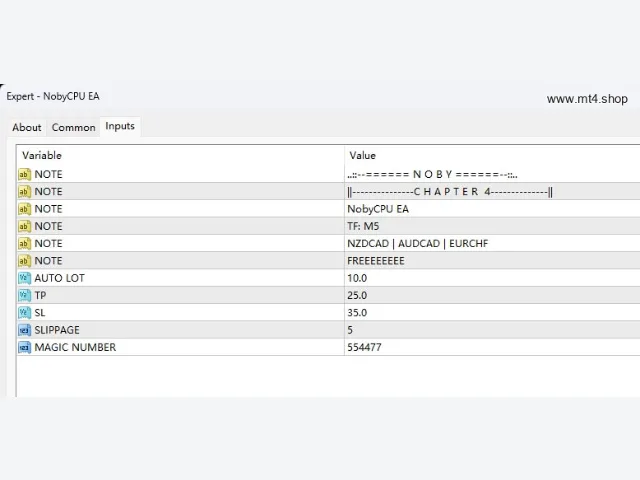This screenshot has width=640, height=480.
Task: Select the TP variable name
Action: [40, 295]
